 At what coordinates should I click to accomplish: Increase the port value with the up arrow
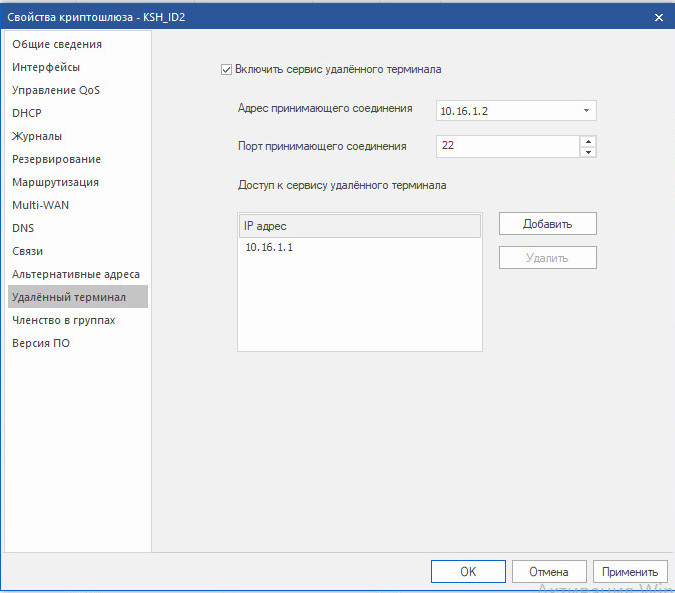(588, 142)
